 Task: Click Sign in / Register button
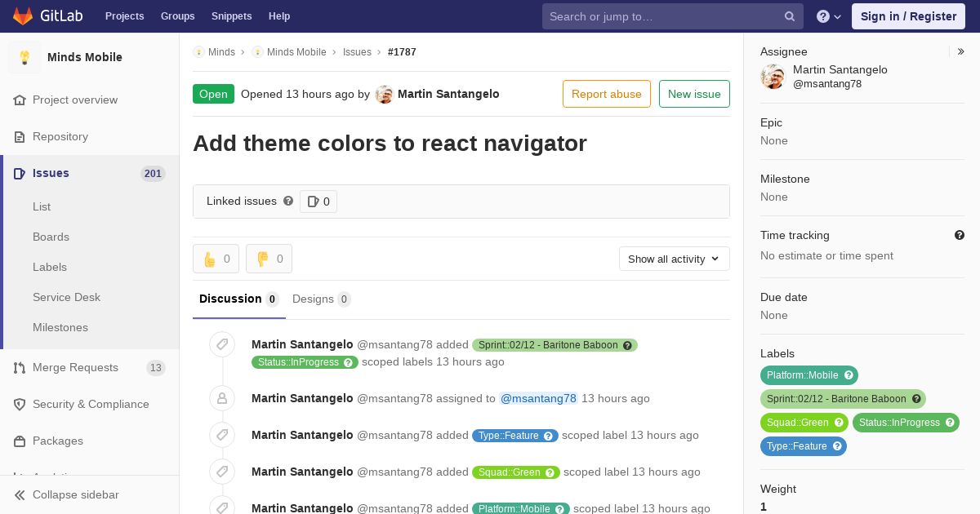908,16
